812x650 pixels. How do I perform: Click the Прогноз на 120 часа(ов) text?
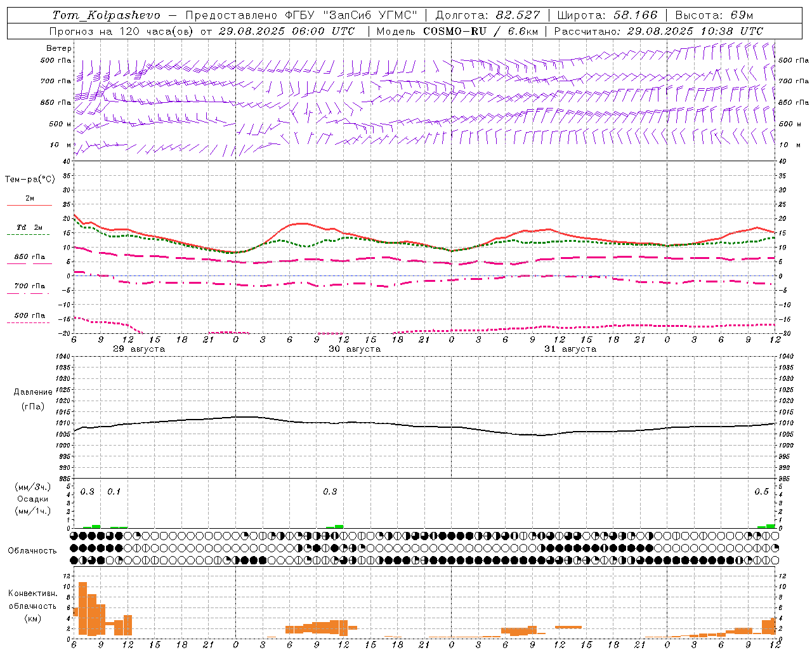(122, 31)
